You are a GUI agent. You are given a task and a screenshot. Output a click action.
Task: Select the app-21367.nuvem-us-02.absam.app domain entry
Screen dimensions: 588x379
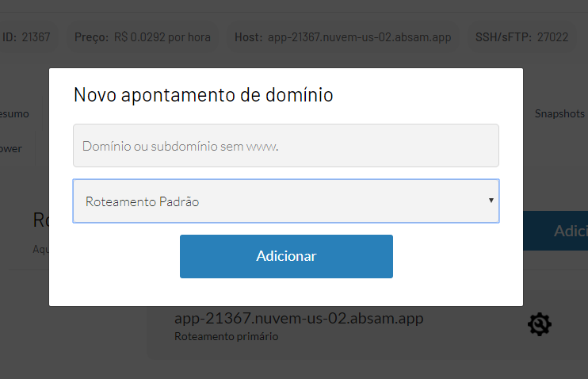click(299, 319)
